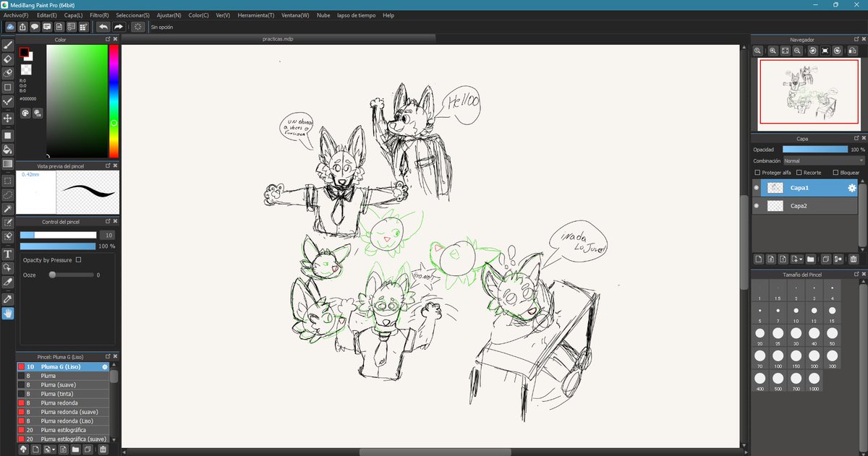Toggle Opacity by Pressure checkbox

78,259
